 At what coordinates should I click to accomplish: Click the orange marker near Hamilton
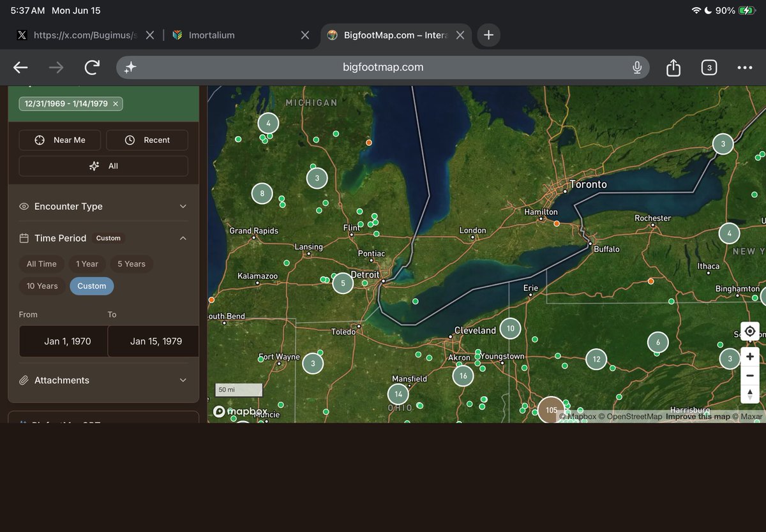click(x=557, y=224)
